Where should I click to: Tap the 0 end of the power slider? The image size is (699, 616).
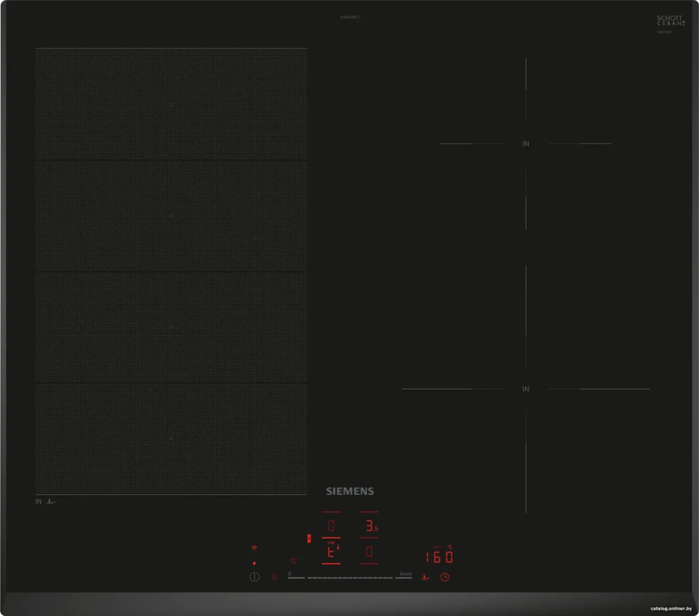295,575
